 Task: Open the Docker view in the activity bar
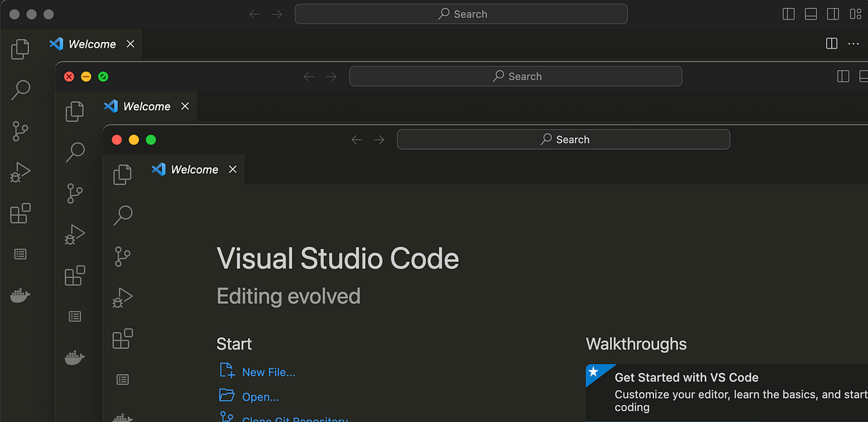click(123, 418)
